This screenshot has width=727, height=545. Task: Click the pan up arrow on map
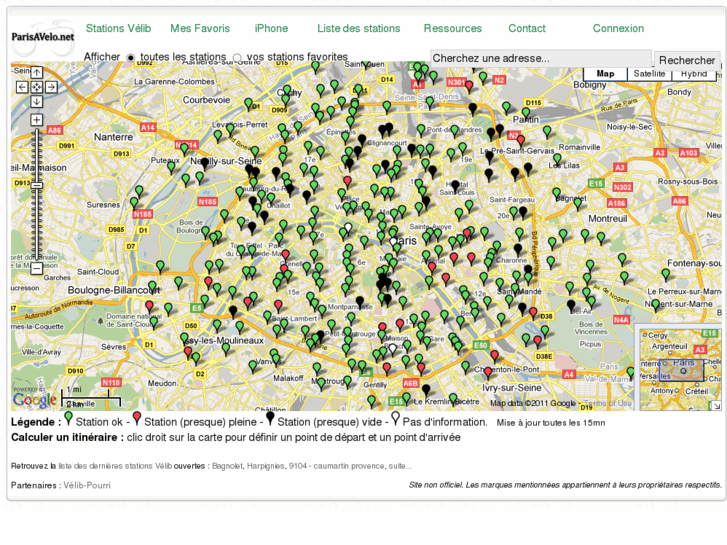click(36, 73)
